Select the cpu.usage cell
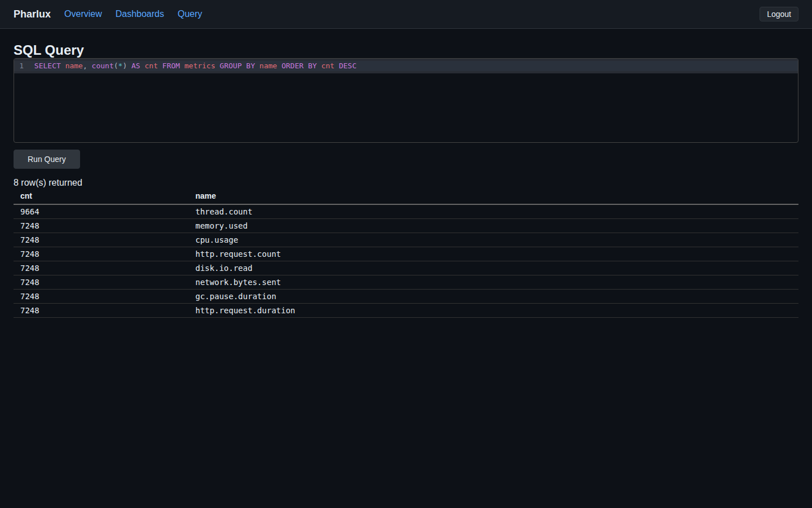Viewport: 812px width, 508px height. click(217, 240)
